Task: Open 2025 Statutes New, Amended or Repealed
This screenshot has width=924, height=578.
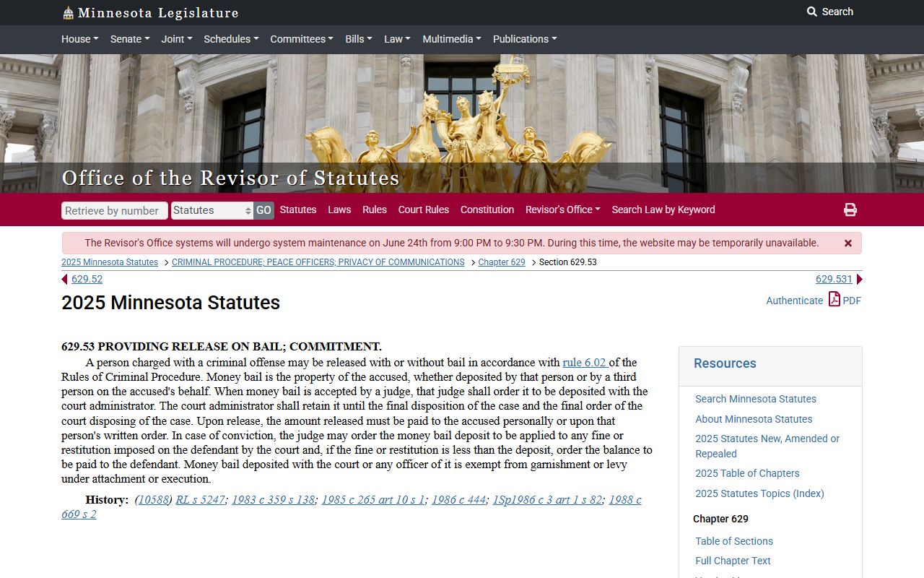Action: pyautogui.click(x=767, y=447)
